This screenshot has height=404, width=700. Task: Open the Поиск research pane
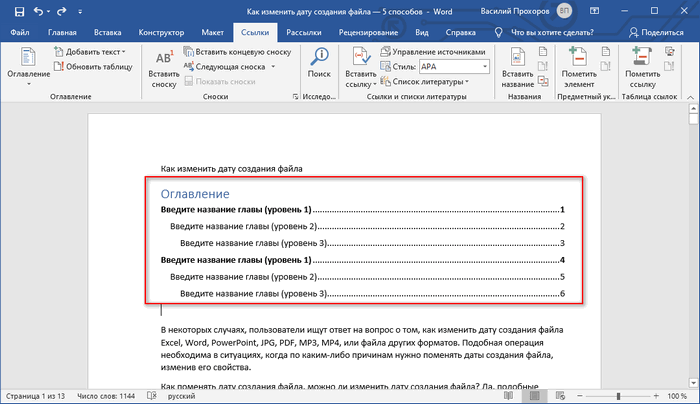click(319, 62)
